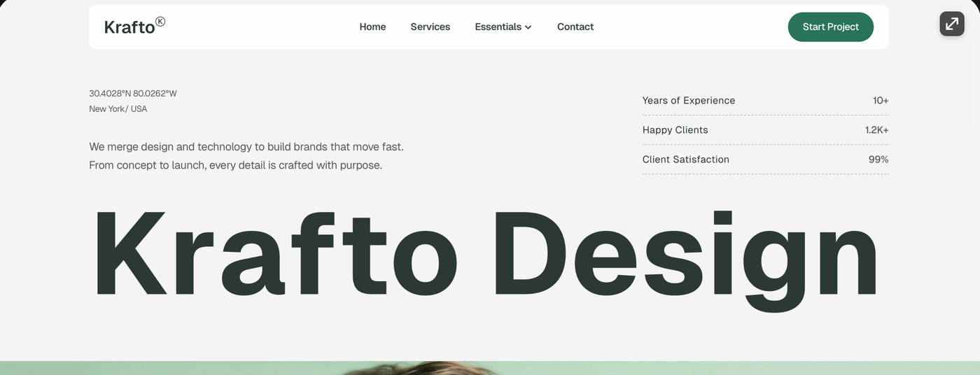Screen dimensions: 980x375
Task: Select the Happy Clients stat row
Action: coord(765,130)
